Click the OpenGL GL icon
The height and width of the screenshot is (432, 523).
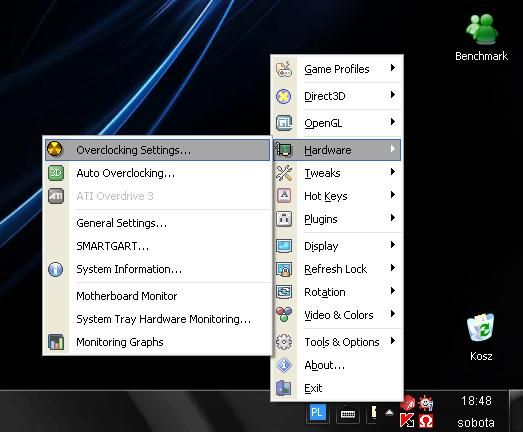pos(284,123)
